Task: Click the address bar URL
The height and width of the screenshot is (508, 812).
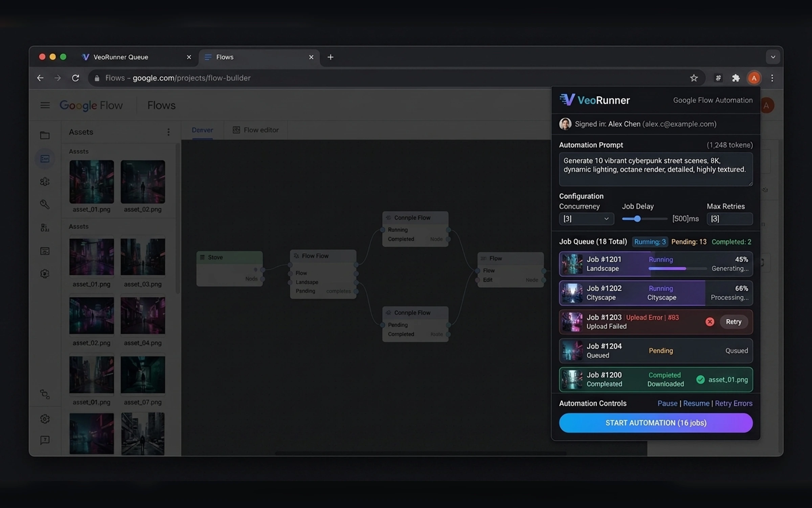Action: (396, 78)
